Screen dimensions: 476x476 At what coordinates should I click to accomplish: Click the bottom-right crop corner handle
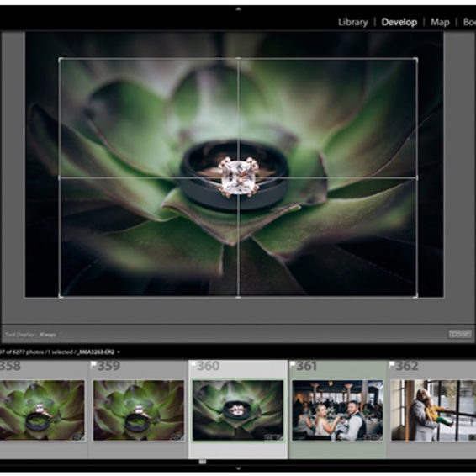point(416,296)
